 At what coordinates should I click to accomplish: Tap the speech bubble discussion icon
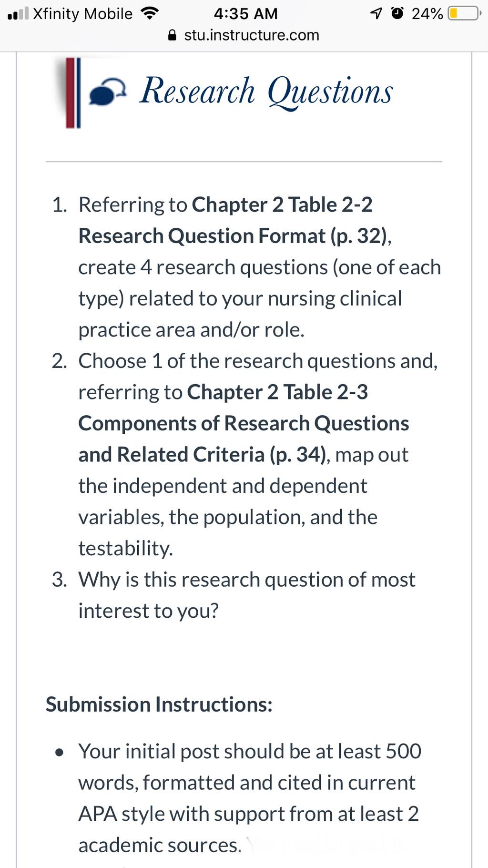click(108, 93)
